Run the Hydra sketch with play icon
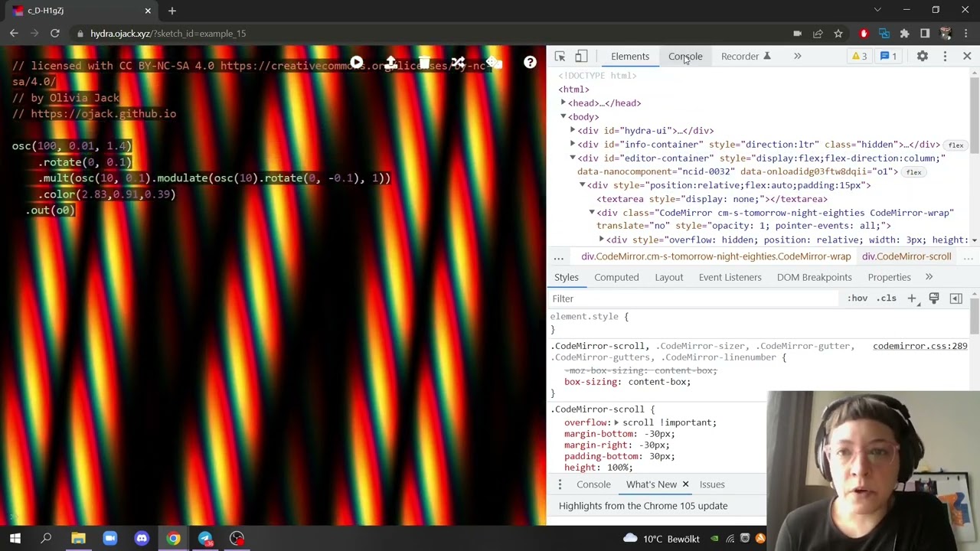 coord(357,63)
